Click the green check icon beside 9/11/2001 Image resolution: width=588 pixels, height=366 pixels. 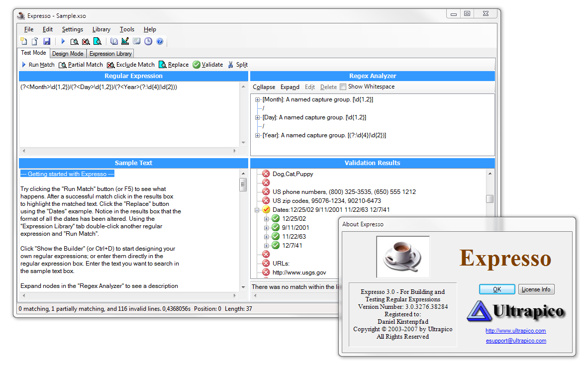pos(276,227)
